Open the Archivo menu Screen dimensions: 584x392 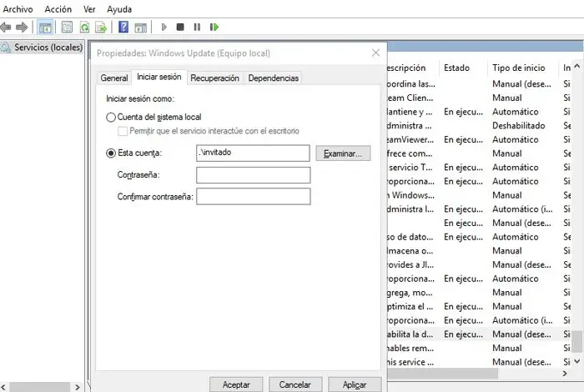point(18,9)
